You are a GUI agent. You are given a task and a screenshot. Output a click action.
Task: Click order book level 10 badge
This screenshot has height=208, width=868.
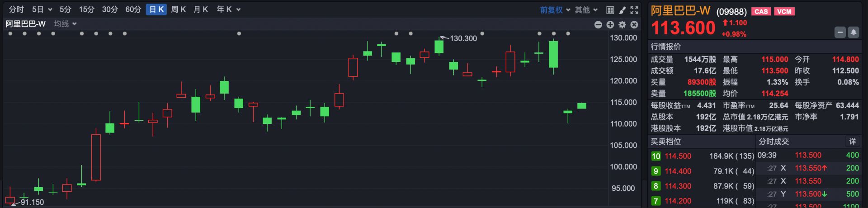tap(656, 156)
